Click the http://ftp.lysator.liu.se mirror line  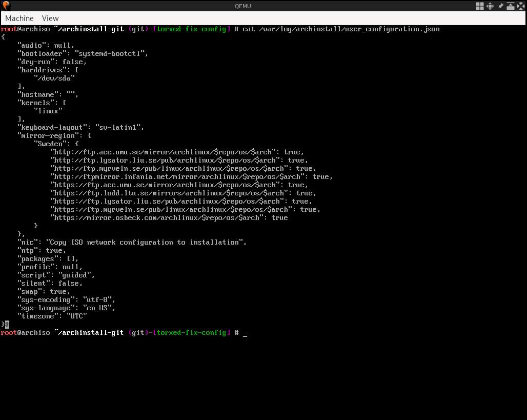point(179,161)
